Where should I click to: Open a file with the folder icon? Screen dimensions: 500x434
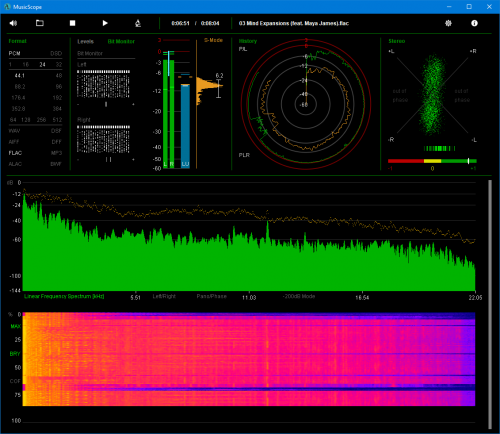[x=40, y=23]
